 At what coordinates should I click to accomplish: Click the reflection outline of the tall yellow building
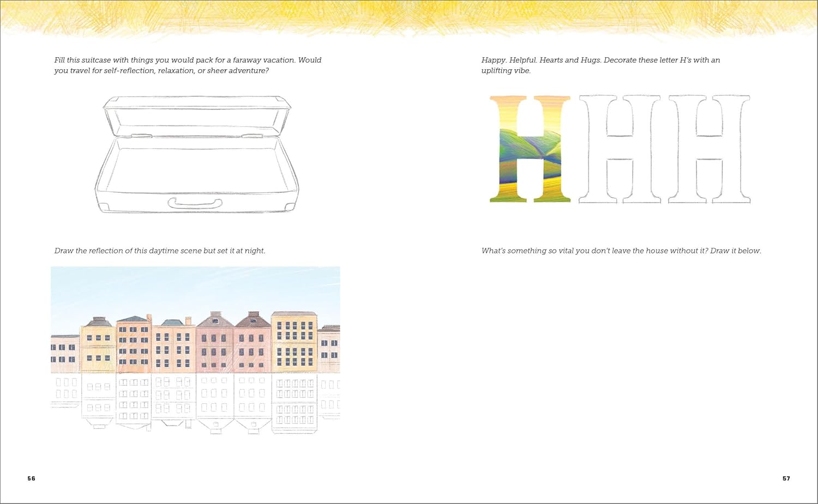tap(294, 402)
